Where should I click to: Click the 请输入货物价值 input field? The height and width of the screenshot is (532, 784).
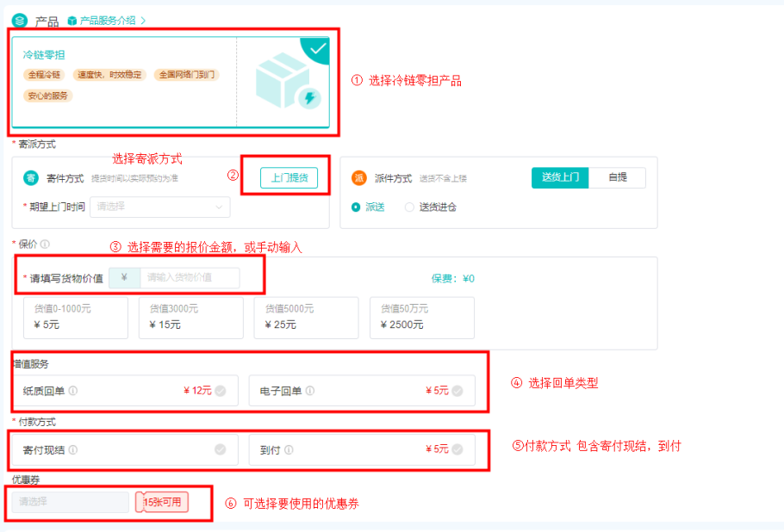click(x=190, y=278)
